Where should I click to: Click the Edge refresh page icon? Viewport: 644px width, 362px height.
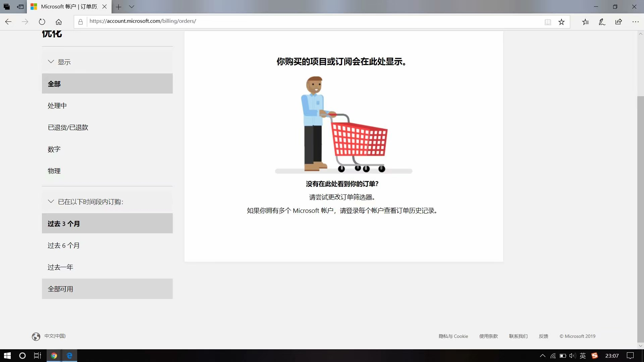[42, 22]
